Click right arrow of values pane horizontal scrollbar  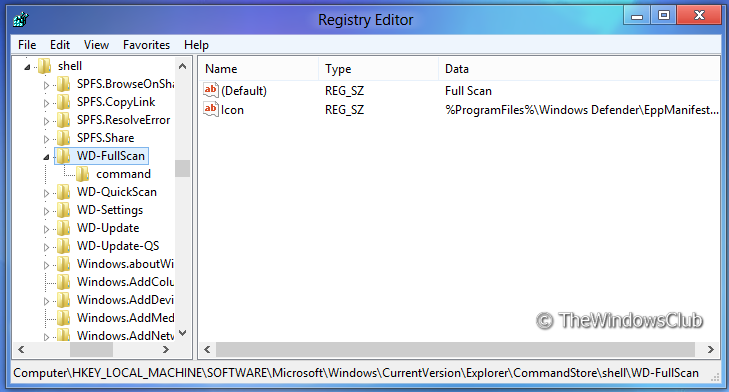tap(710, 349)
